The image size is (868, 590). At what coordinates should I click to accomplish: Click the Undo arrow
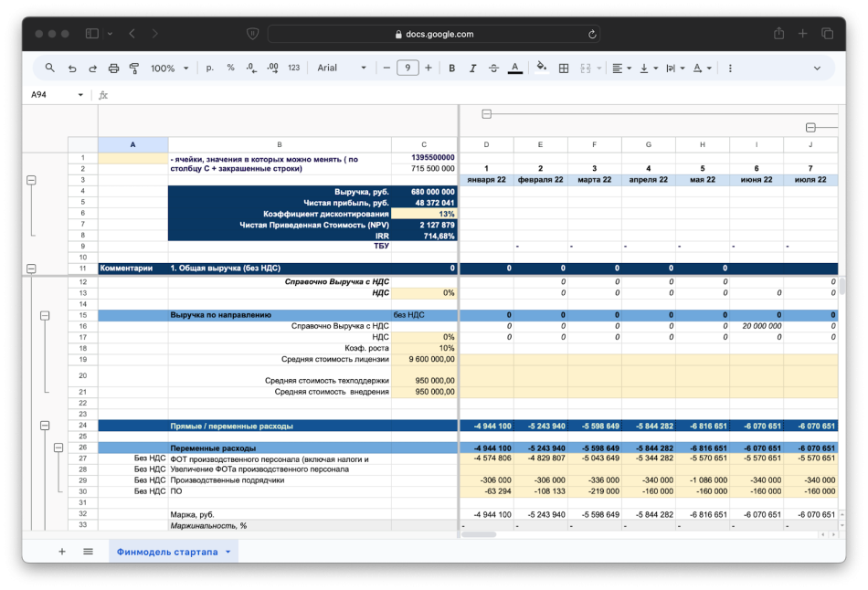click(x=72, y=68)
